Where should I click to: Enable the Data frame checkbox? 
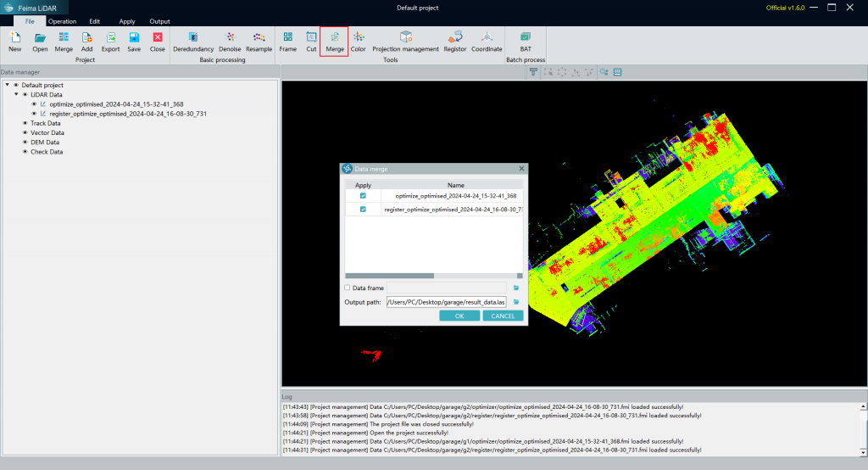click(348, 288)
